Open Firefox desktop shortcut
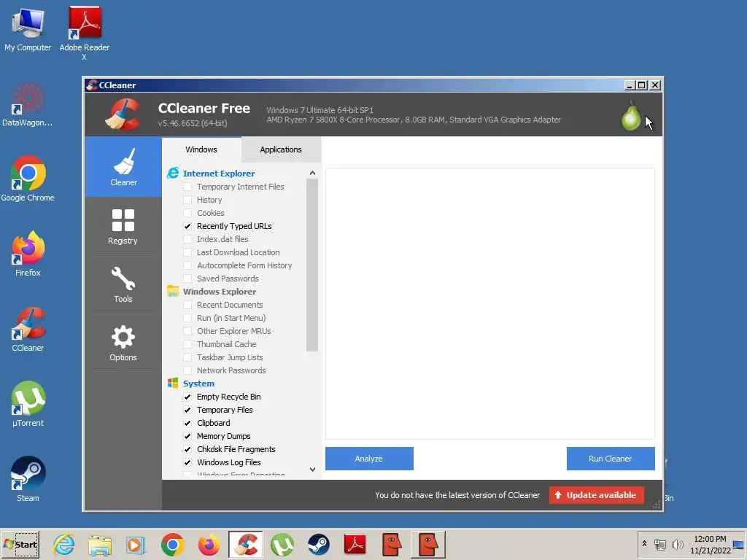The width and height of the screenshot is (747, 560). pos(28,254)
